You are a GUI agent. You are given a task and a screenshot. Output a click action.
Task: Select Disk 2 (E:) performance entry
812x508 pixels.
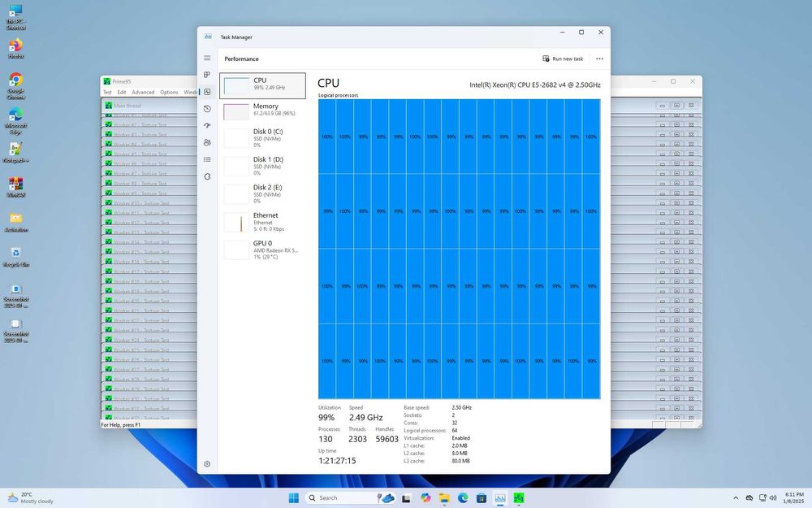tap(262, 194)
